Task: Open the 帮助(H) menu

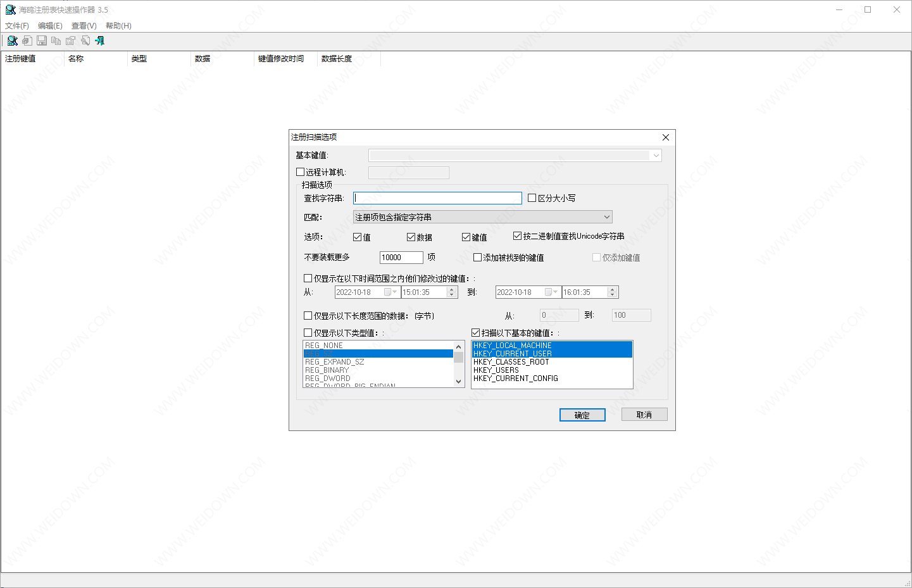Action: (118, 26)
